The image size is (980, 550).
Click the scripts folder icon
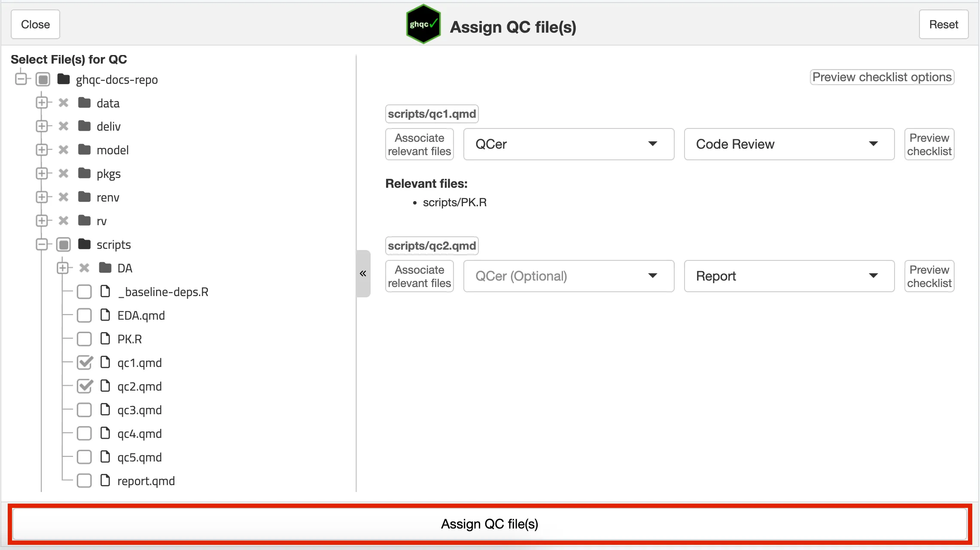[85, 244]
